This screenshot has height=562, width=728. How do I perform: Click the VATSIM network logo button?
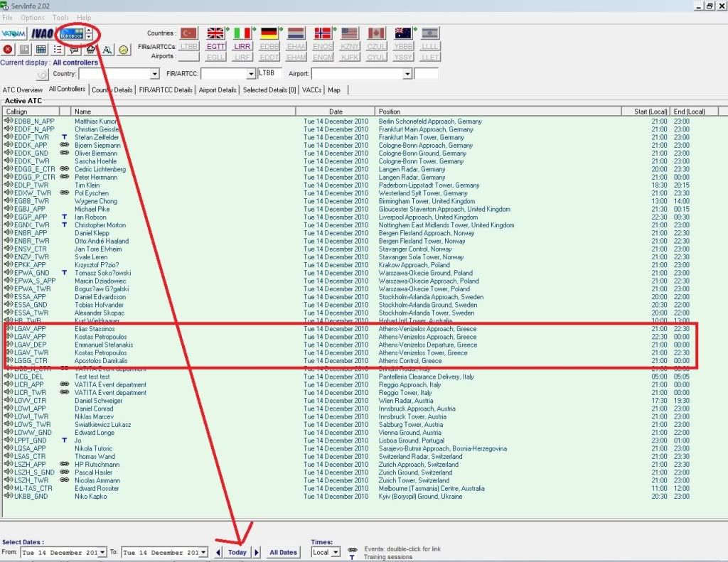click(14, 33)
